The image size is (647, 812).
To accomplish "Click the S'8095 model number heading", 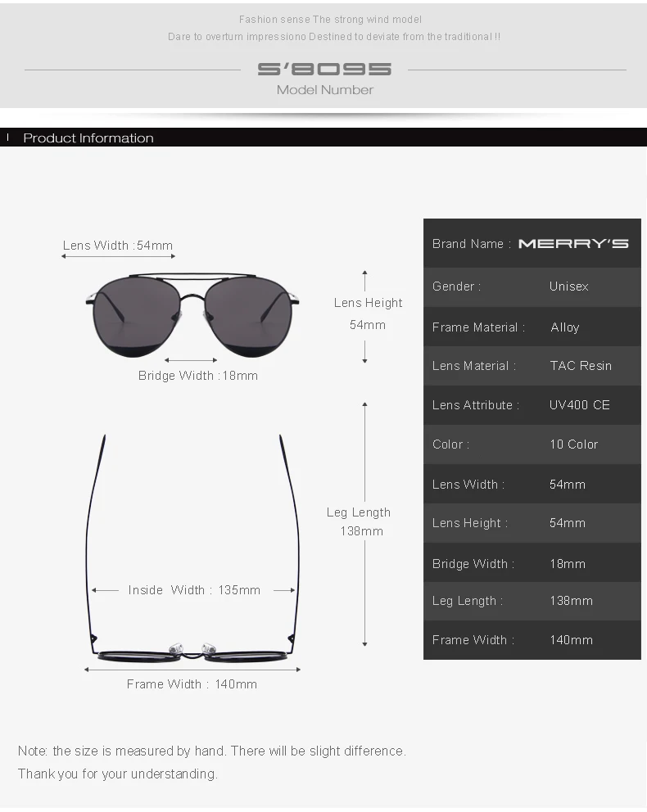I will [324, 69].
